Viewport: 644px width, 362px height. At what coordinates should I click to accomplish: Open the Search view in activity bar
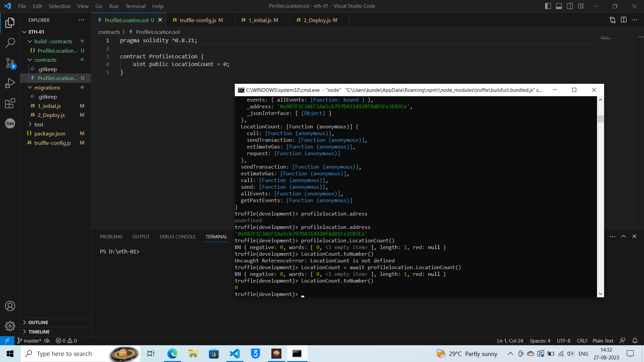10,43
